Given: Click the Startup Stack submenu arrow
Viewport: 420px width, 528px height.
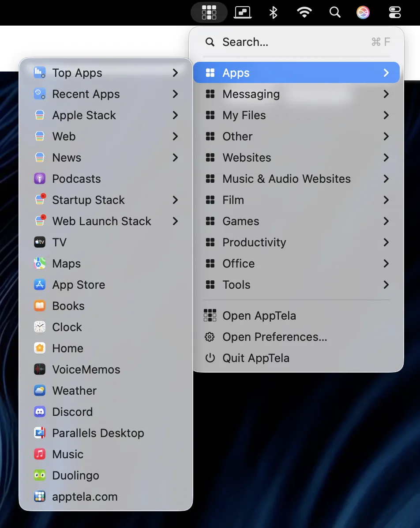Looking at the screenshot, I should pos(175,200).
